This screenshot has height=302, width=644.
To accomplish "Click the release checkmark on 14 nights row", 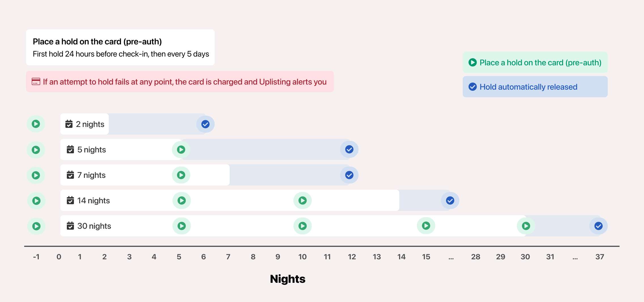I will (x=450, y=200).
